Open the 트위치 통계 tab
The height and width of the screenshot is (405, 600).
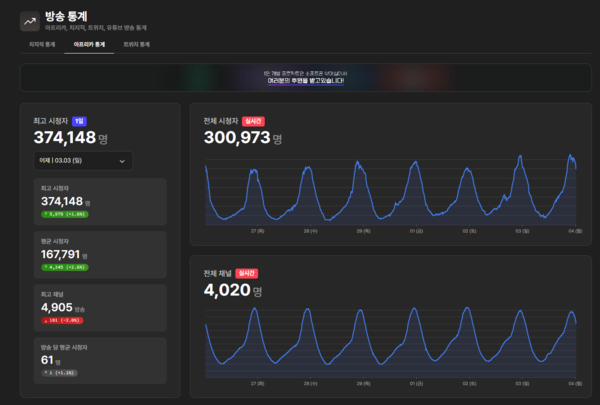136,45
